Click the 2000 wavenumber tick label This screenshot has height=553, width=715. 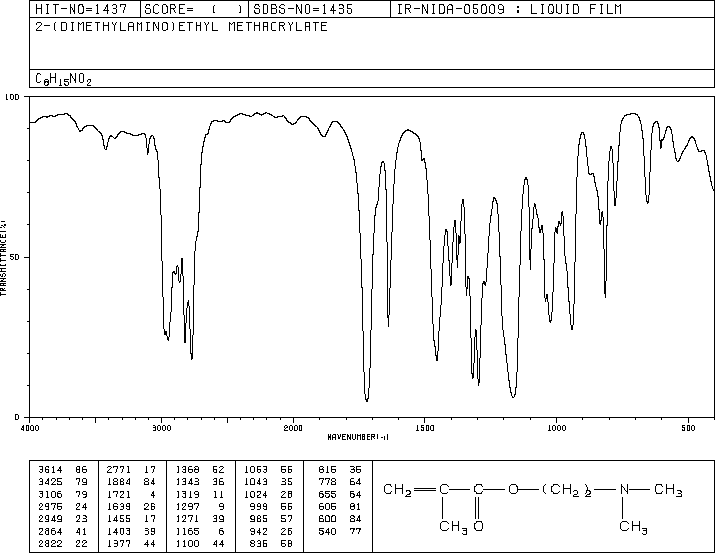pos(293,428)
